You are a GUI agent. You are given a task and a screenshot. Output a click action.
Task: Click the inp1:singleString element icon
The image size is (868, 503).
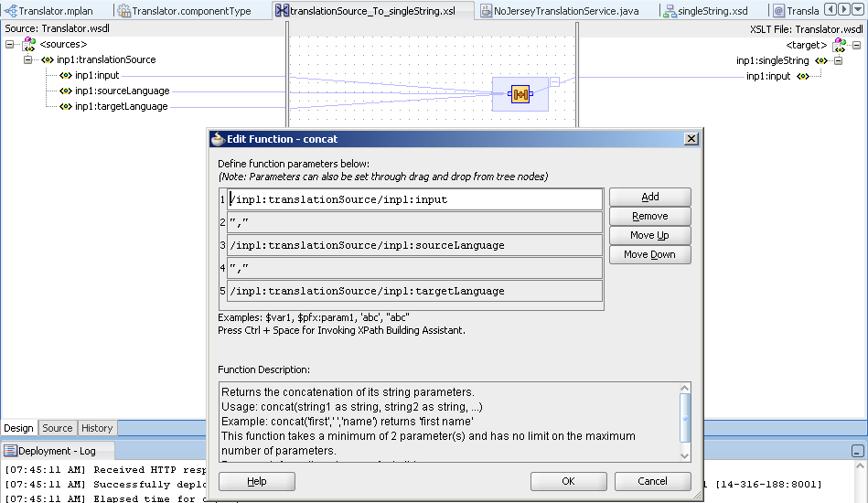click(820, 60)
